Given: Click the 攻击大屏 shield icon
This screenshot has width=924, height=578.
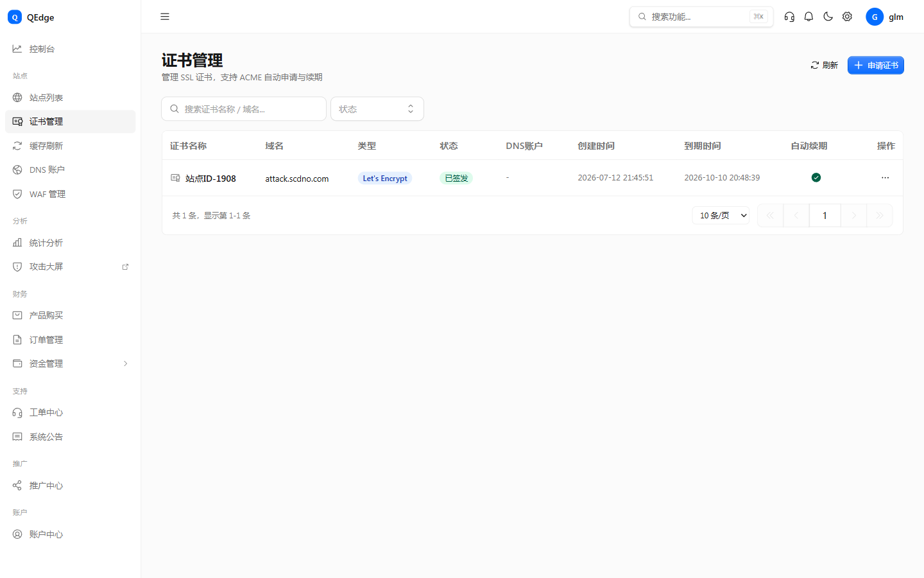Looking at the screenshot, I should [17, 267].
